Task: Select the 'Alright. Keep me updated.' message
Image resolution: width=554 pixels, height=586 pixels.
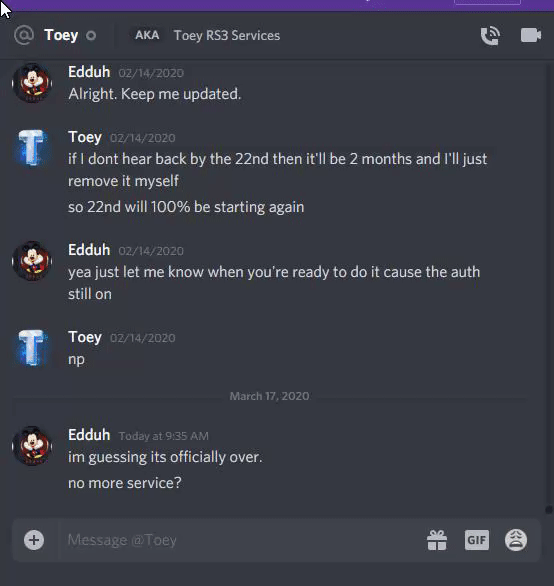Action: point(154,94)
